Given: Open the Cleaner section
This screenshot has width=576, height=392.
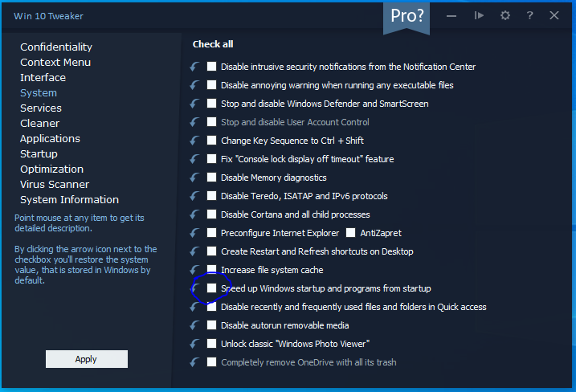Looking at the screenshot, I should click(39, 124).
